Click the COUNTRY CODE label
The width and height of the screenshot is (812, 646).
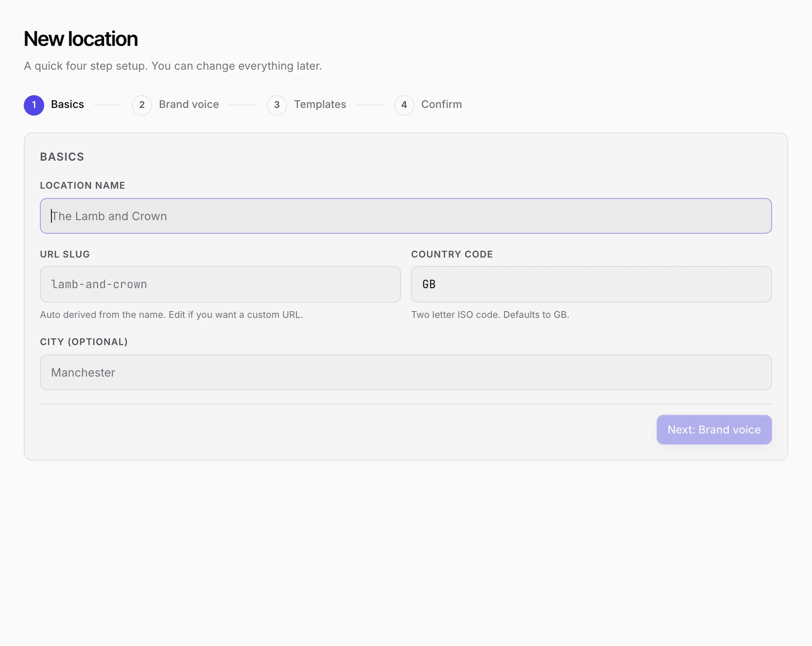[x=452, y=254]
